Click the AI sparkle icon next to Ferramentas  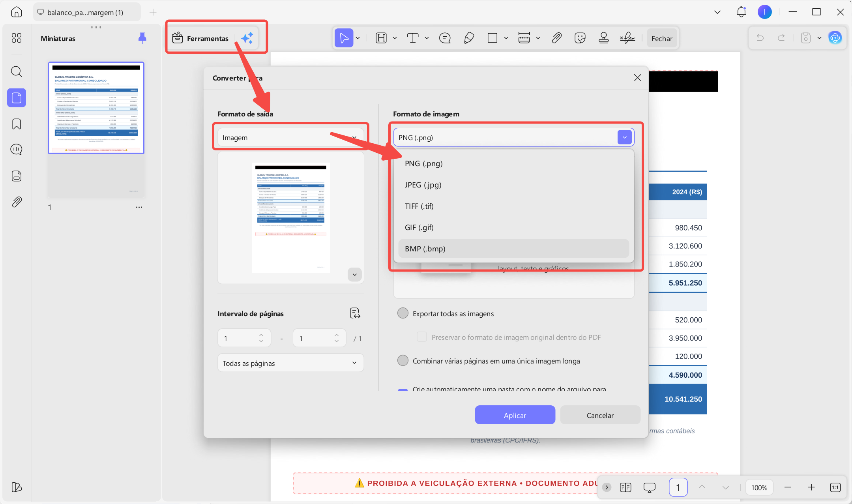pos(247,38)
